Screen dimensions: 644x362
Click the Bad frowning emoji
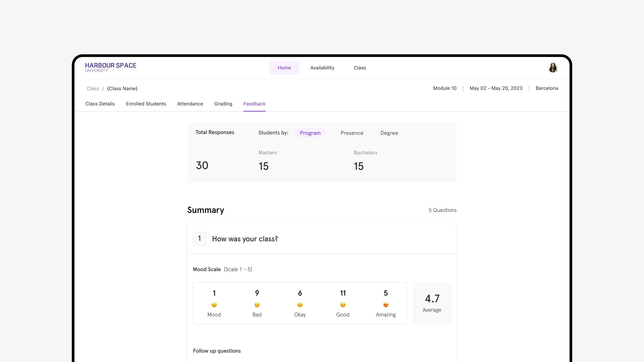point(257,305)
